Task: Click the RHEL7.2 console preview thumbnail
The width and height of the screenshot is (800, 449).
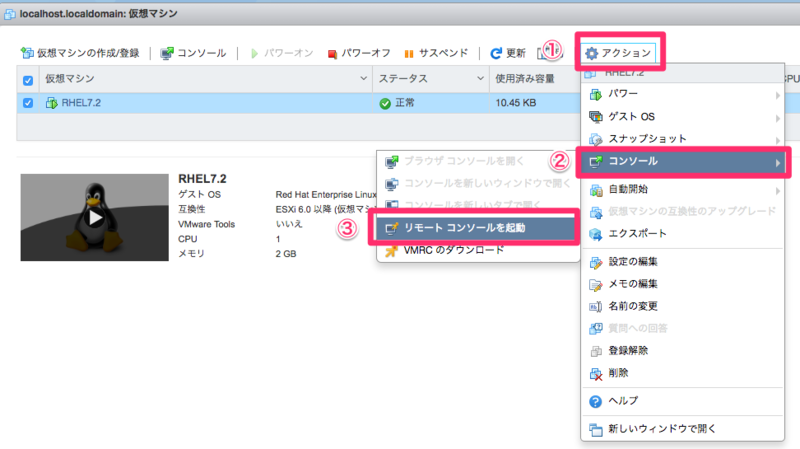Action: click(94, 217)
